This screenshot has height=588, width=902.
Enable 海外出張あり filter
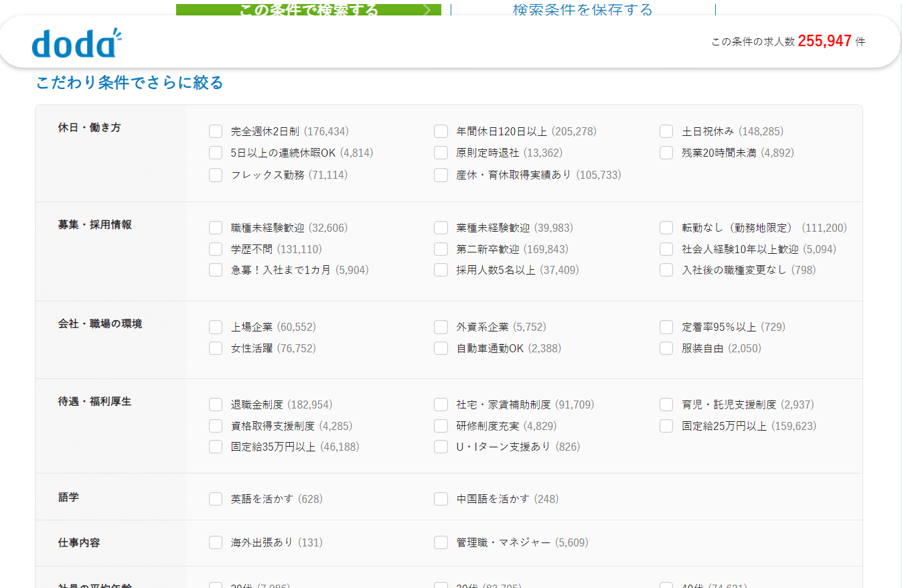(x=216, y=542)
